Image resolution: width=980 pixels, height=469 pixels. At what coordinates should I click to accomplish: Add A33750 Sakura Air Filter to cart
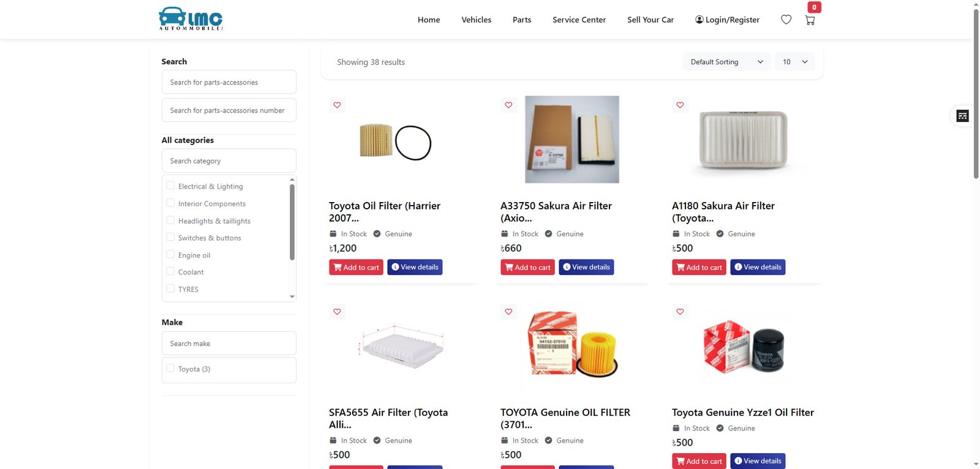527,268
